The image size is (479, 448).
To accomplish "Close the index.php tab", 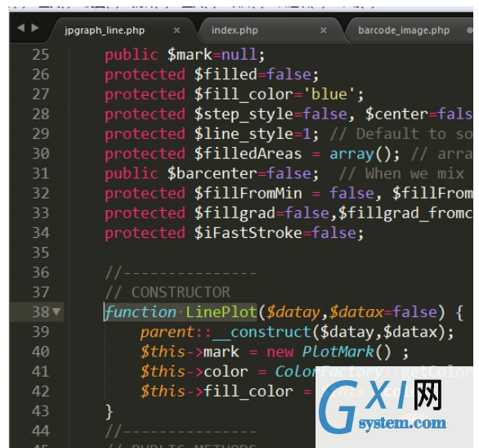I will tap(324, 30).
